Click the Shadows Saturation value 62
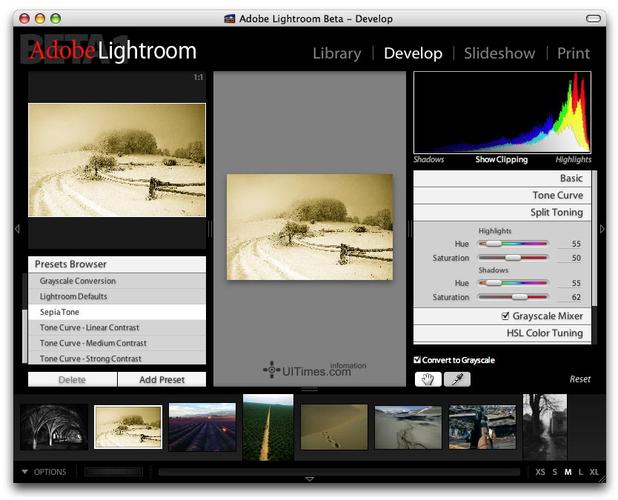The height and width of the screenshot is (500, 618). (576, 297)
